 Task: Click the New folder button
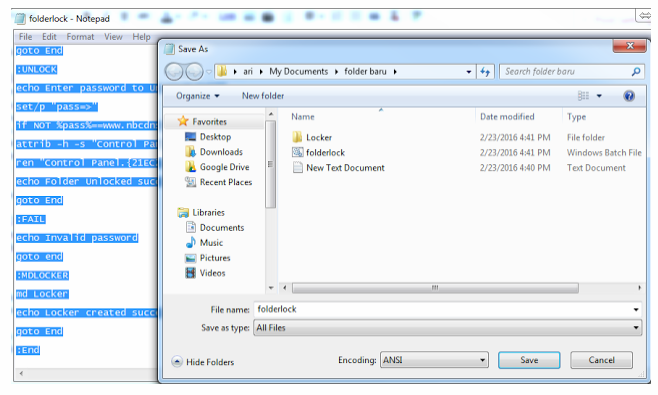[x=263, y=96]
